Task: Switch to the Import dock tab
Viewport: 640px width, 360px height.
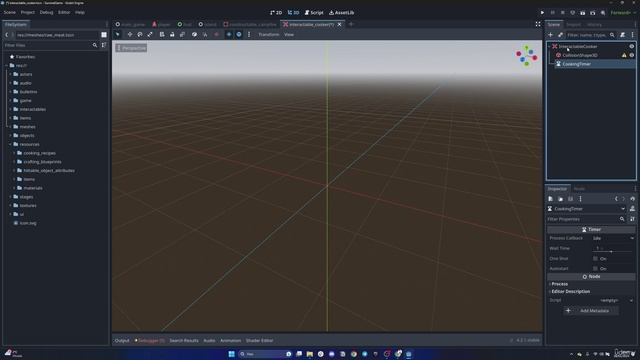Action: pyautogui.click(x=573, y=24)
